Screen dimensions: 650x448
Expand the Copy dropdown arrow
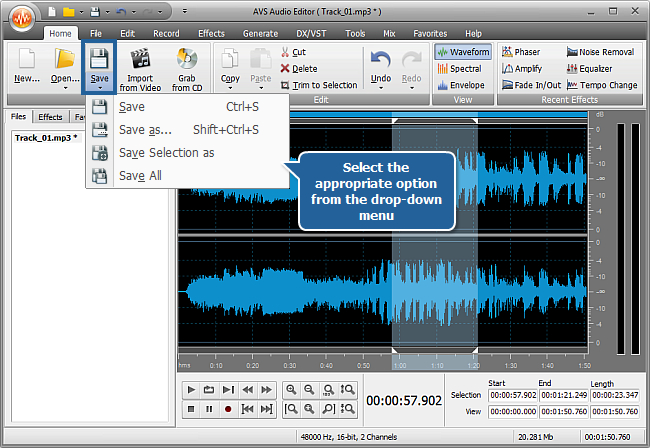click(230, 88)
